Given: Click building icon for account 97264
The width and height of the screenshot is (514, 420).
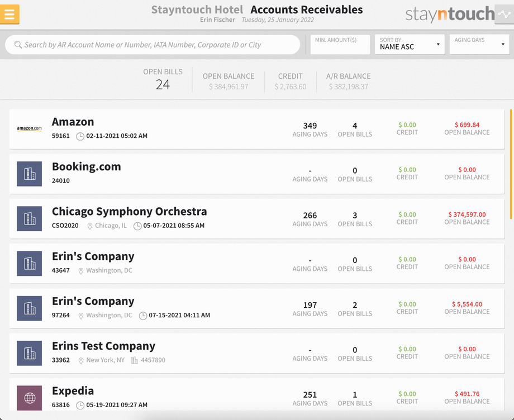Looking at the screenshot, I should (29, 308).
